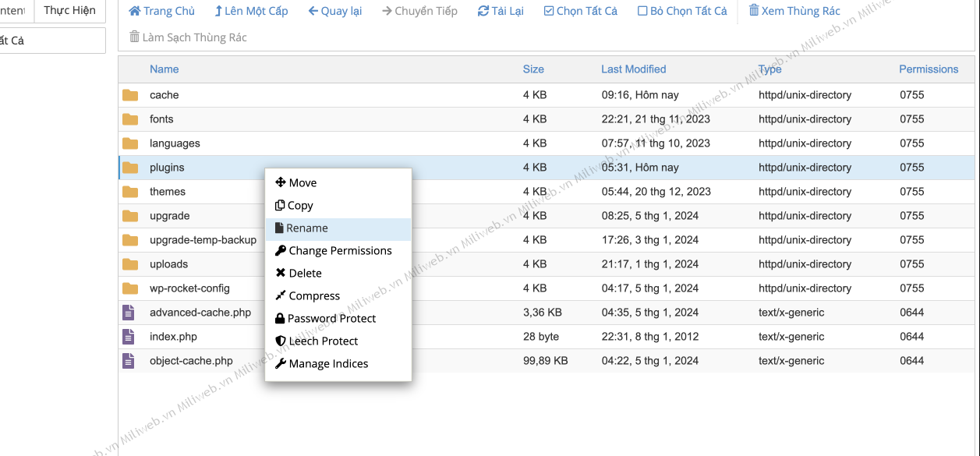This screenshot has width=980, height=456.
Task: Switch to the Thực Hiện tab
Action: (x=69, y=11)
